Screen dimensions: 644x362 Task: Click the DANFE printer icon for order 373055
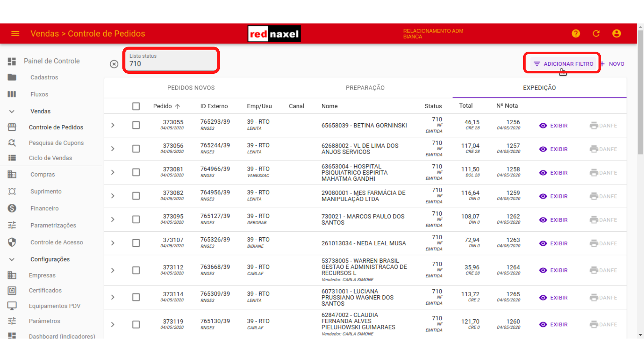pos(594,126)
